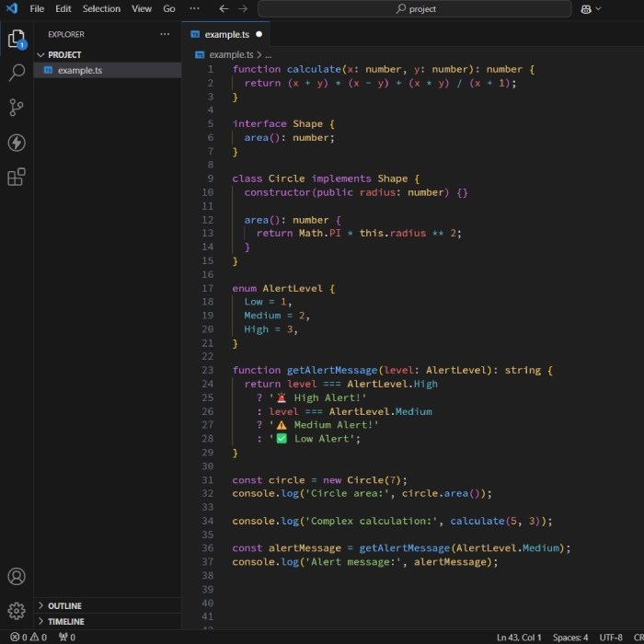
Task: Click the VS Code logo icon
Action: [12, 8]
